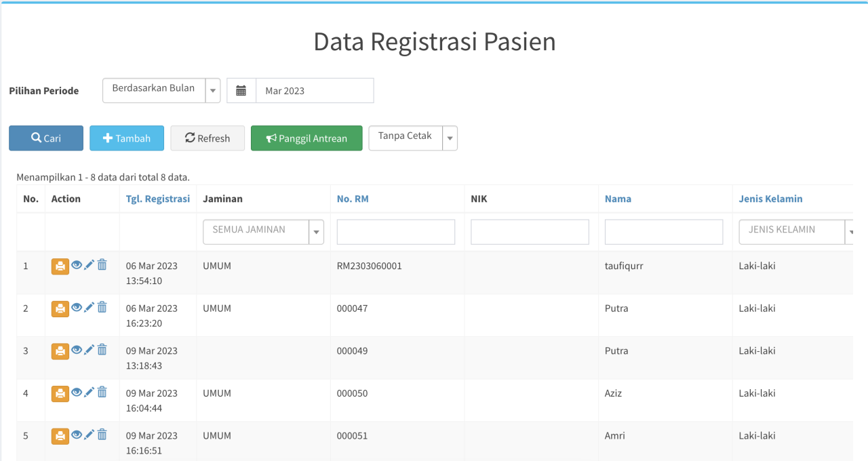The height and width of the screenshot is (461, 868).
Task: Click the Panggil Antrean button
Action: [307, 138]
